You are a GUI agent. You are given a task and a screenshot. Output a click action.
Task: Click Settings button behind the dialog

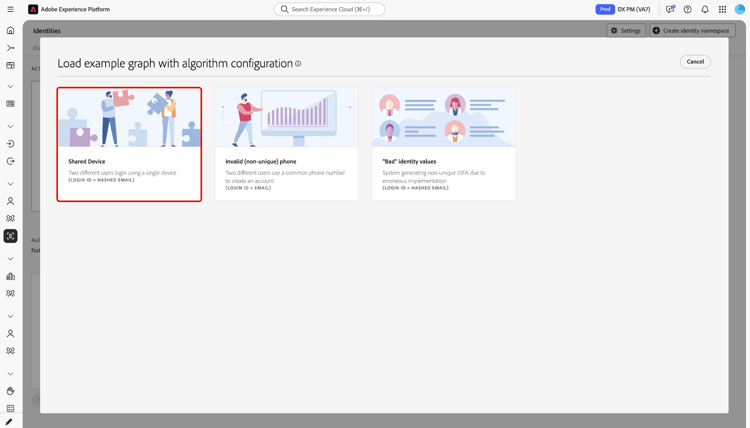626,31
